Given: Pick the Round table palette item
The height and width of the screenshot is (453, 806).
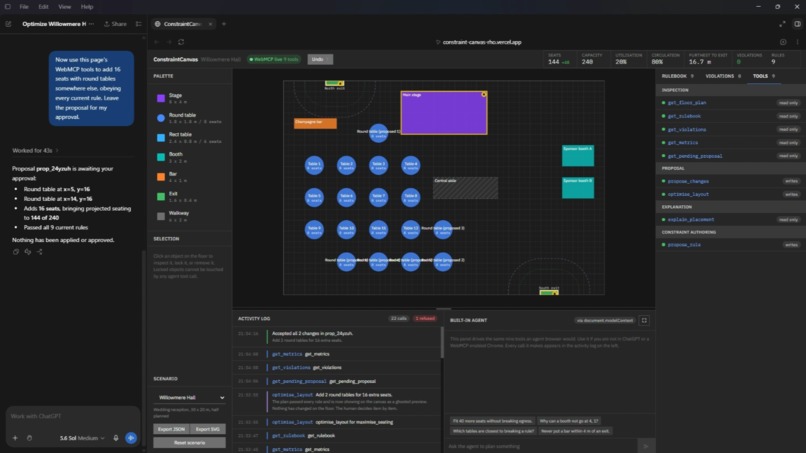Looking at the screenshot, I should [x=189, y=118].
